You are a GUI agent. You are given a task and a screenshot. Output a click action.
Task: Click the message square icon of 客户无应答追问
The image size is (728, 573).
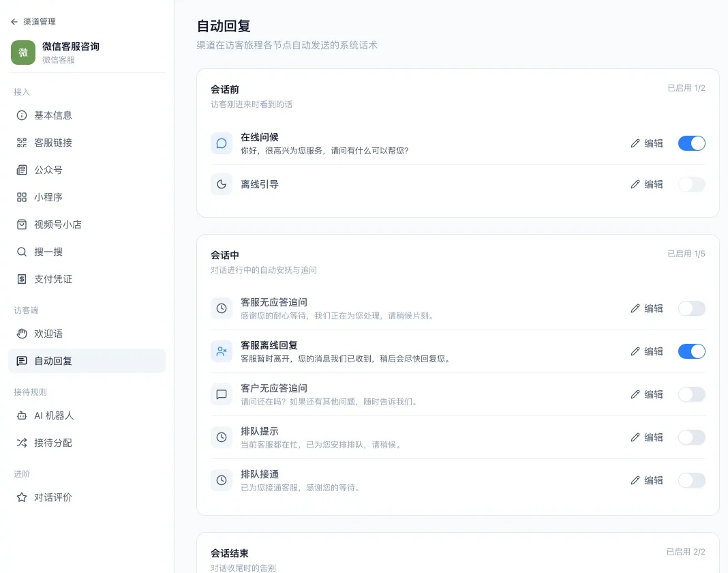222,394
